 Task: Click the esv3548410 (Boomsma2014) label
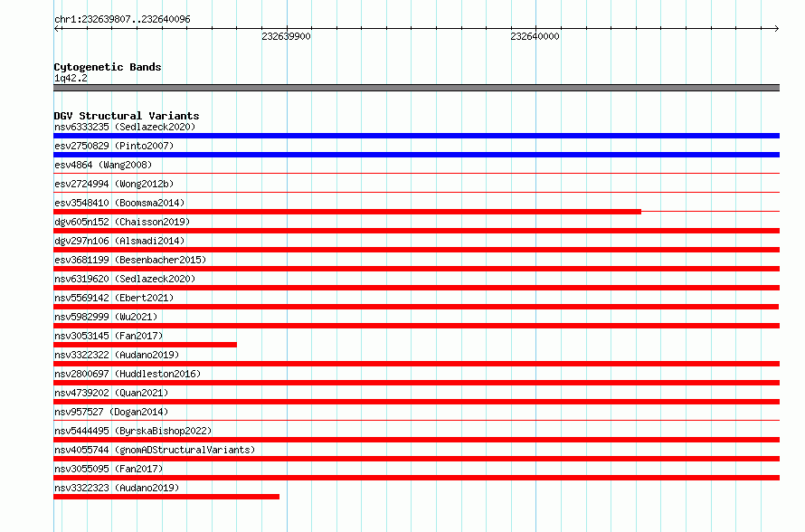119,203
